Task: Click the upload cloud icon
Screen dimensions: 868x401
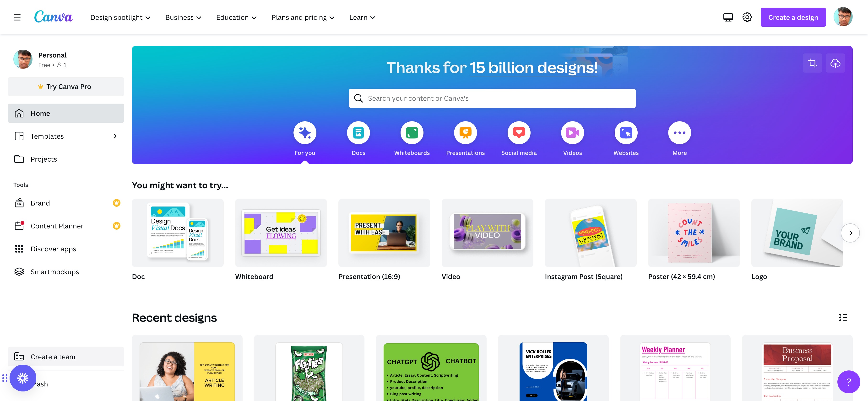Action: pyautogui.click(x=835, y=63)
